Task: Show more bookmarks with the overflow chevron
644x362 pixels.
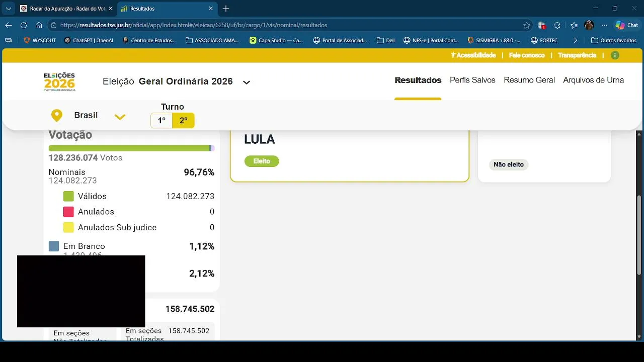Action: click(x=576, y=40)
